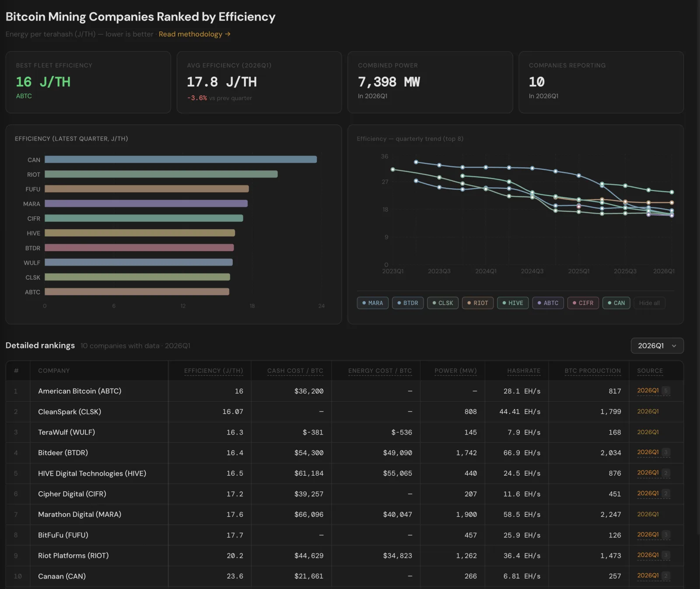Image resolution: width=700 pixels, height=589 pixels.
Task: Click the WULF bar in efficiency chart
Action: pos(139,263)
